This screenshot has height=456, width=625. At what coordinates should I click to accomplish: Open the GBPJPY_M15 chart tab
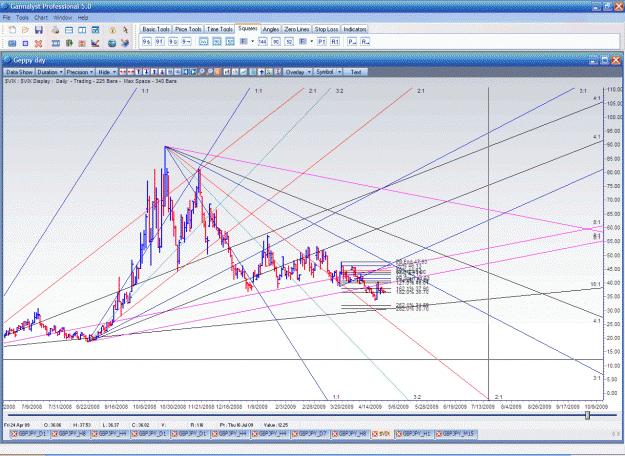456,434
